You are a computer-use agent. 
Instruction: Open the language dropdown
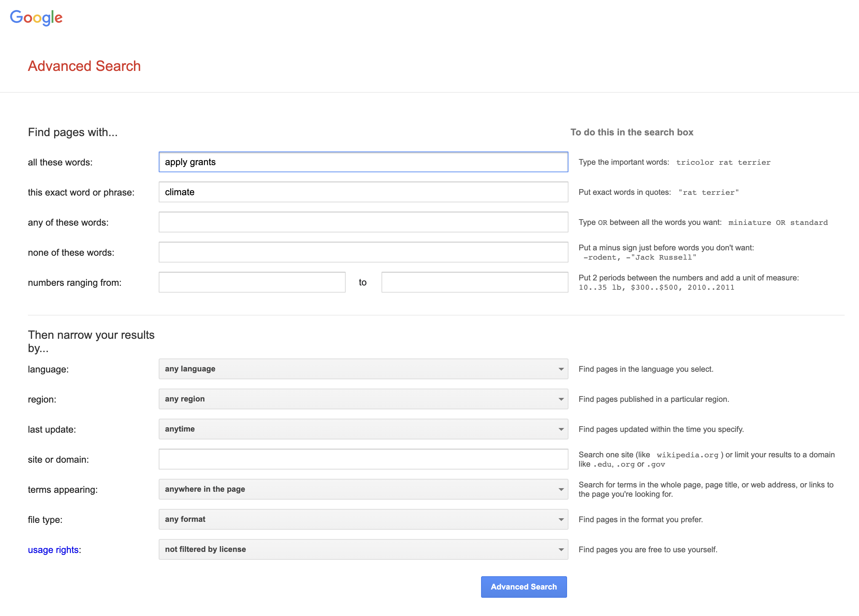(363, 369)
